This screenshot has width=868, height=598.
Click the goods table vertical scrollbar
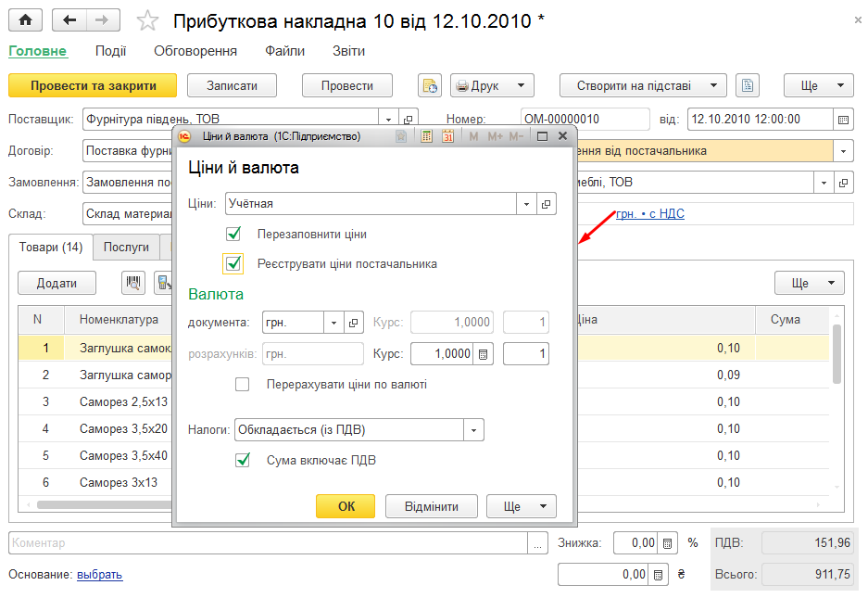click(x=837, y=355)
